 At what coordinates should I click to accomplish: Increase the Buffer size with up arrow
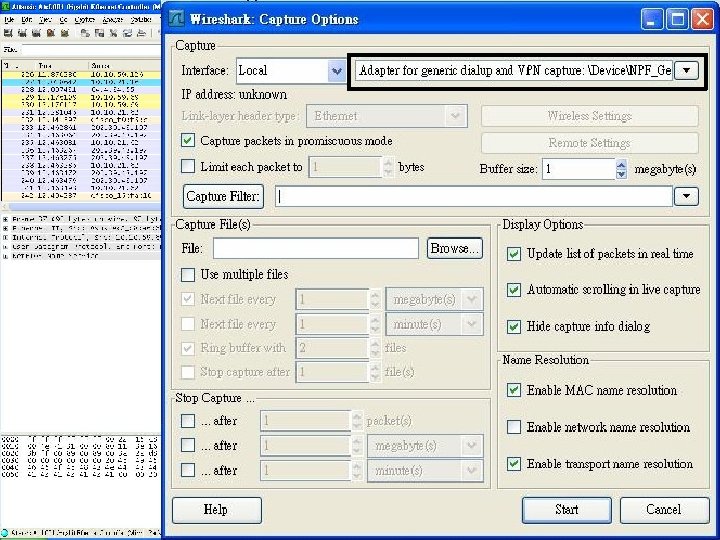point(621,164)
